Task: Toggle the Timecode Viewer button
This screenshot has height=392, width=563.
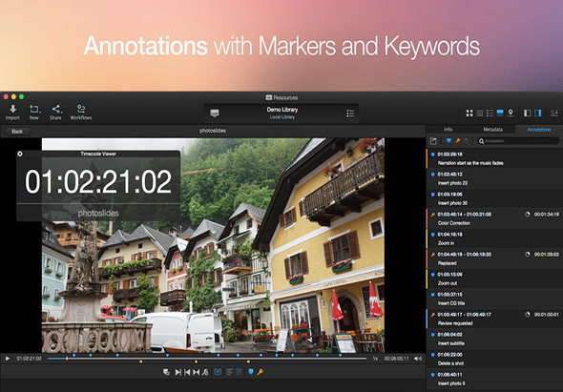Action: point(218,372)
